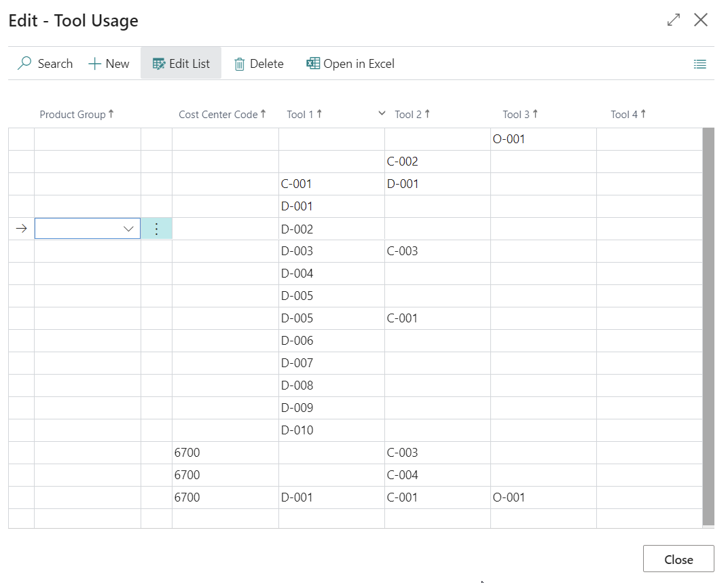This screenshot has height=583, width=728.
Task: Open the Tool 1 column chevron menu
Action: (382, 114)
